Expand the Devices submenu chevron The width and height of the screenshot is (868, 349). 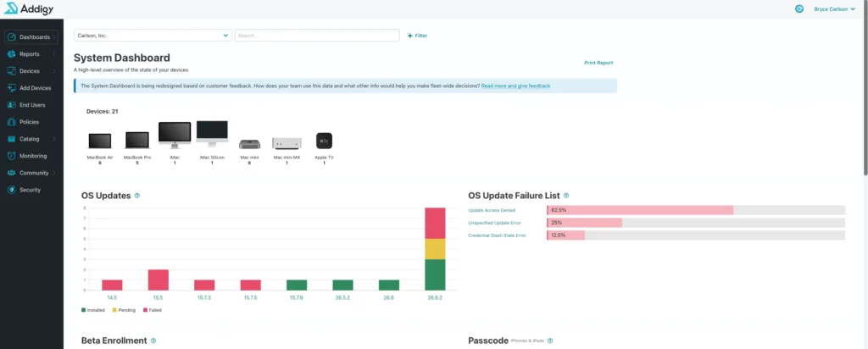[53, 71]
